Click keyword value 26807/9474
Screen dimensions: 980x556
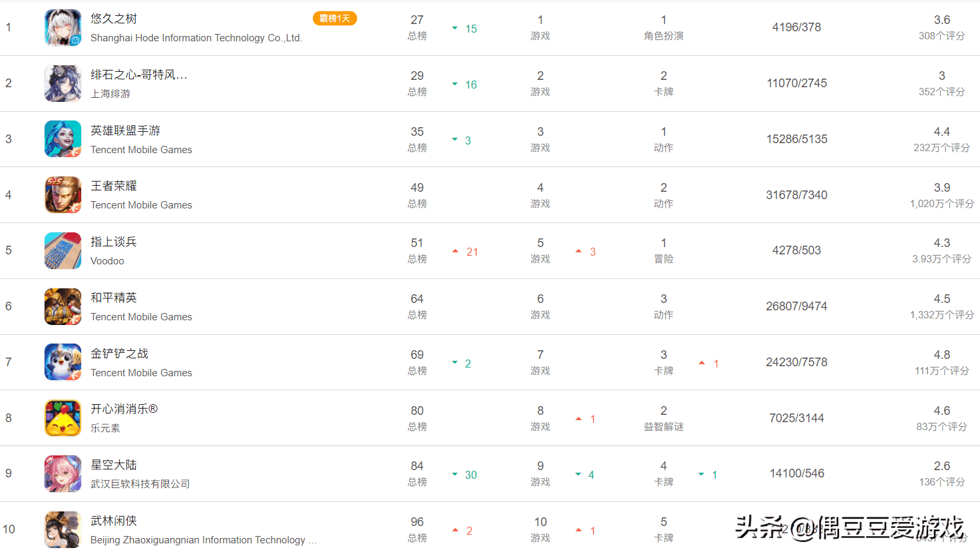point(796,306)
